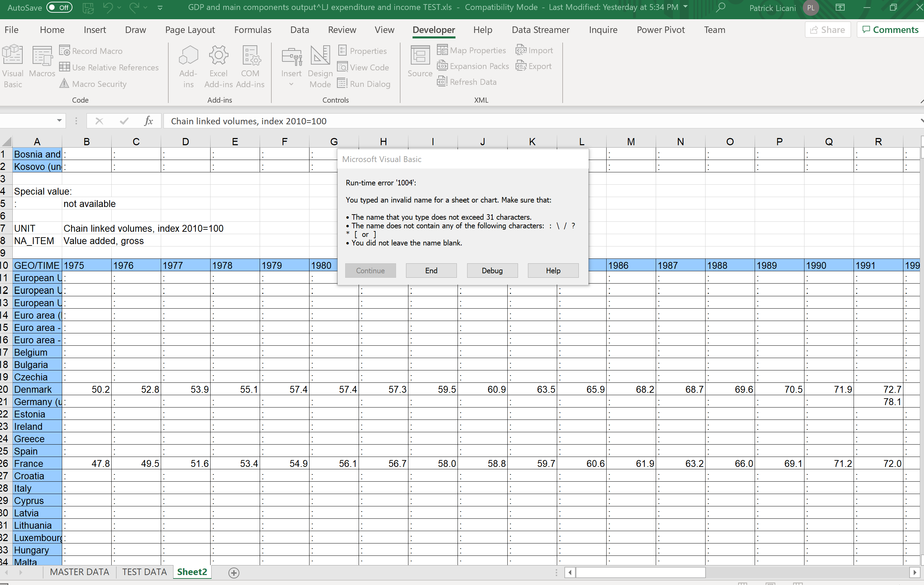The width and height of the screenshot is (924, 585).
Task: Select the MASTER DATA sheet tab
Action: point(79,572)
